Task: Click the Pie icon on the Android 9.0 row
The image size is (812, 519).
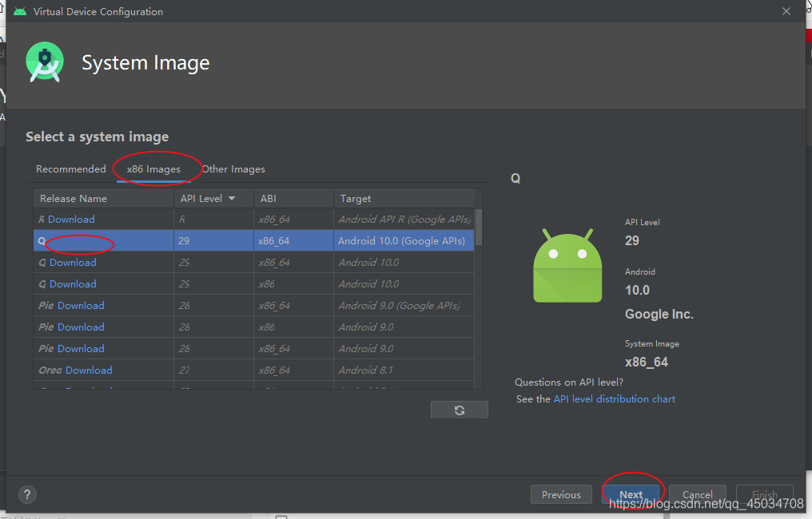Action: (44, 327)
